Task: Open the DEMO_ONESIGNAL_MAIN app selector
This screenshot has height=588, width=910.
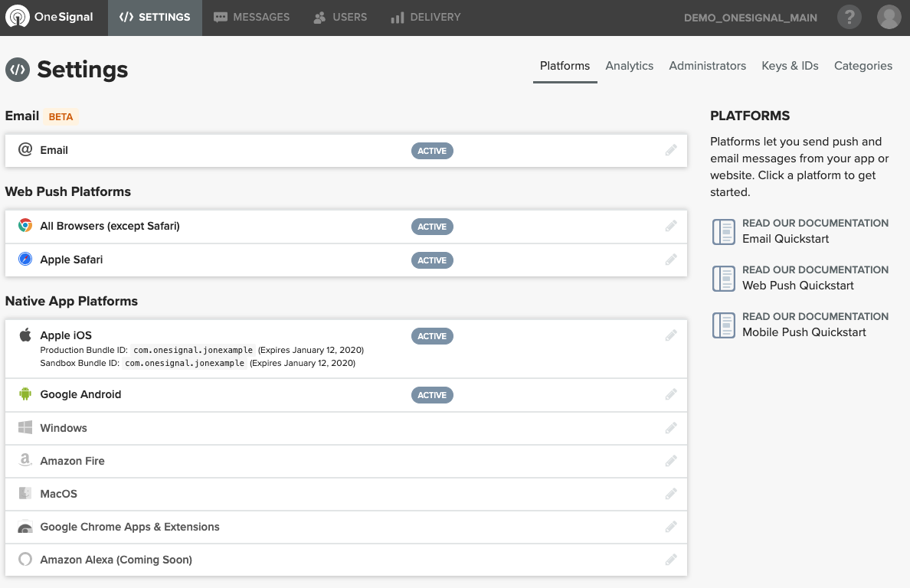Action: [751, 18]
